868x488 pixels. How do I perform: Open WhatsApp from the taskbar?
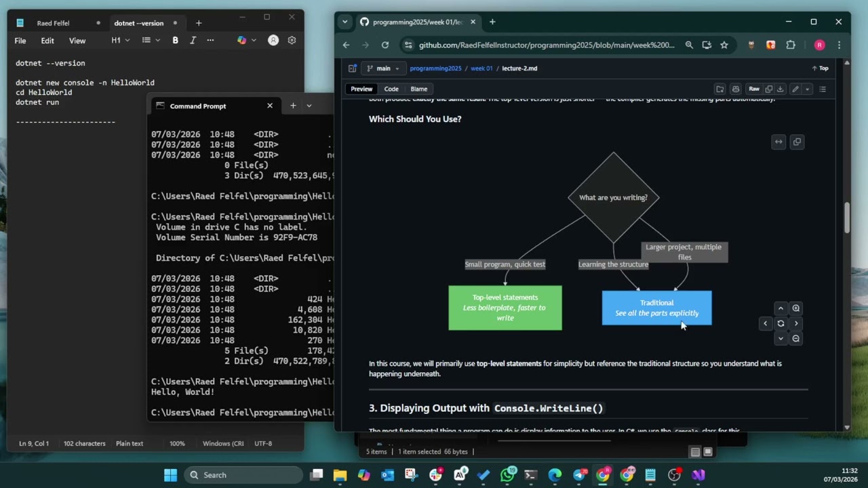(x=507, y=475)
